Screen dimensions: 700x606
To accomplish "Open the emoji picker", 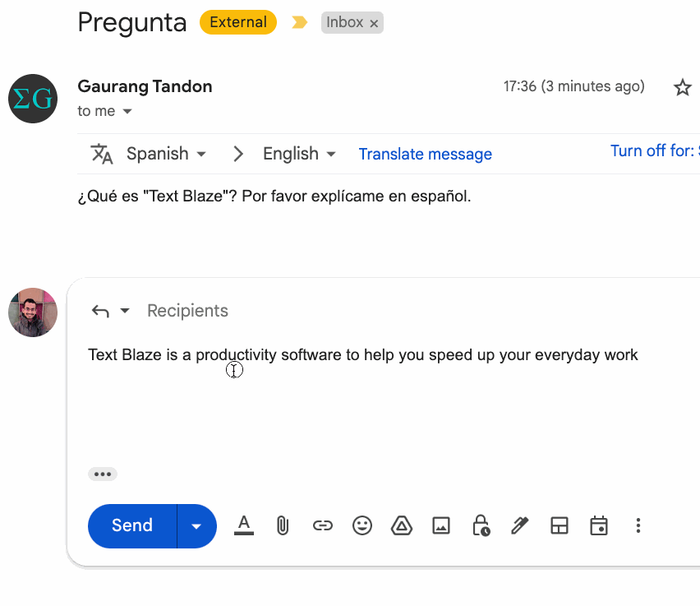I will 362,525.
